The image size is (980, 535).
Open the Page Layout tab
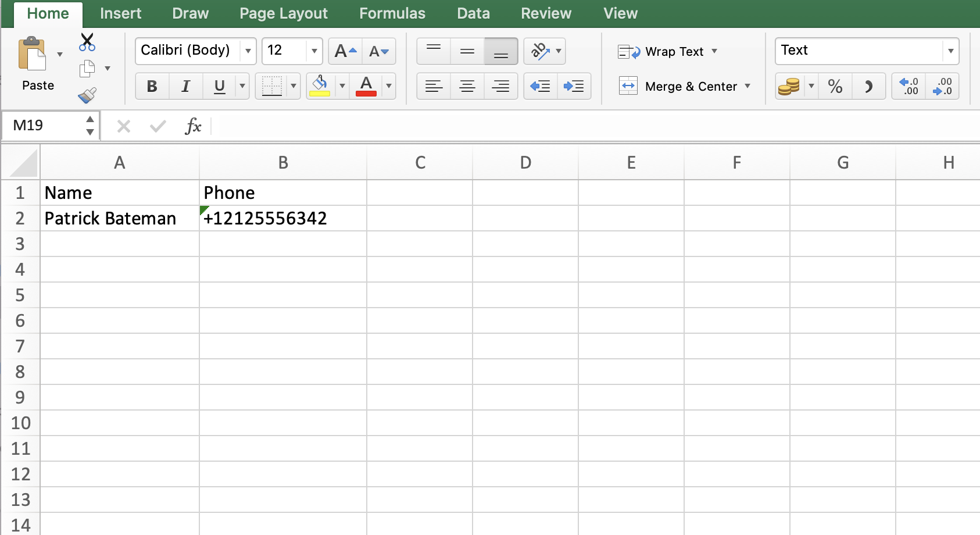283,13
